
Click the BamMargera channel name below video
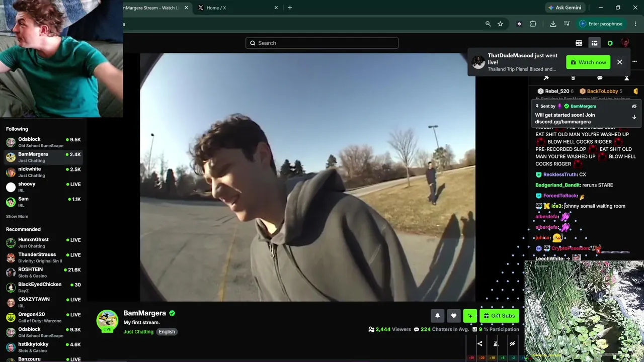pyautogui.click(x=145, y=313)
